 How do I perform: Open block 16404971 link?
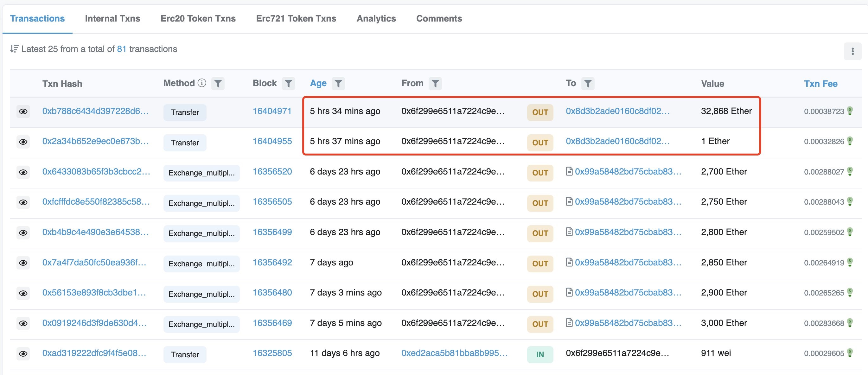(x=272, y=111)
